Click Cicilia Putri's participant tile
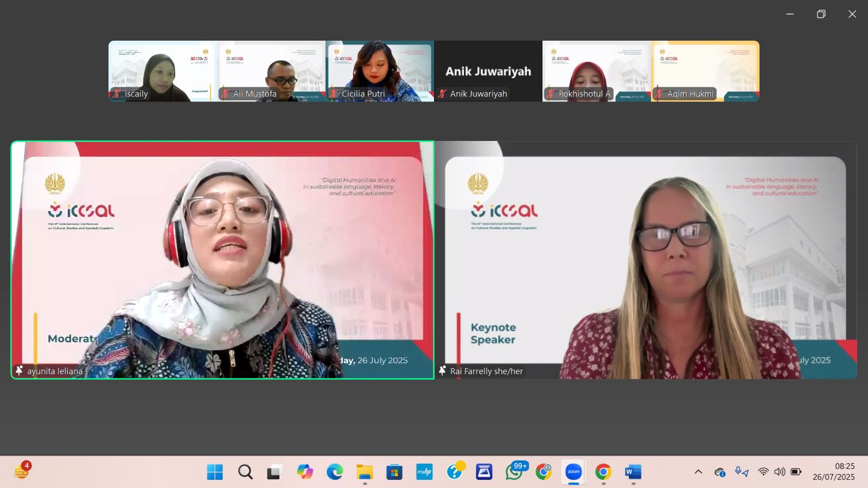Viewport: 868px width, 488px height. (x=380, y=71)
